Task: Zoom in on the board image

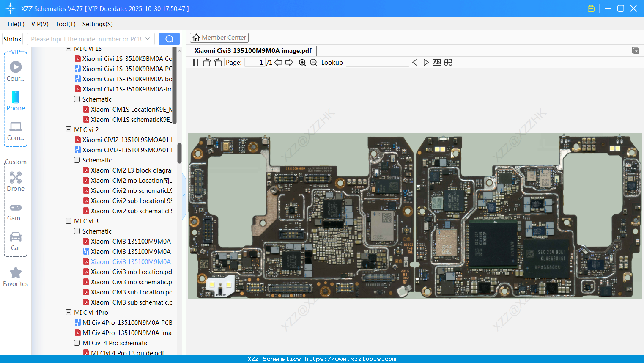Action: pos(302,62)
